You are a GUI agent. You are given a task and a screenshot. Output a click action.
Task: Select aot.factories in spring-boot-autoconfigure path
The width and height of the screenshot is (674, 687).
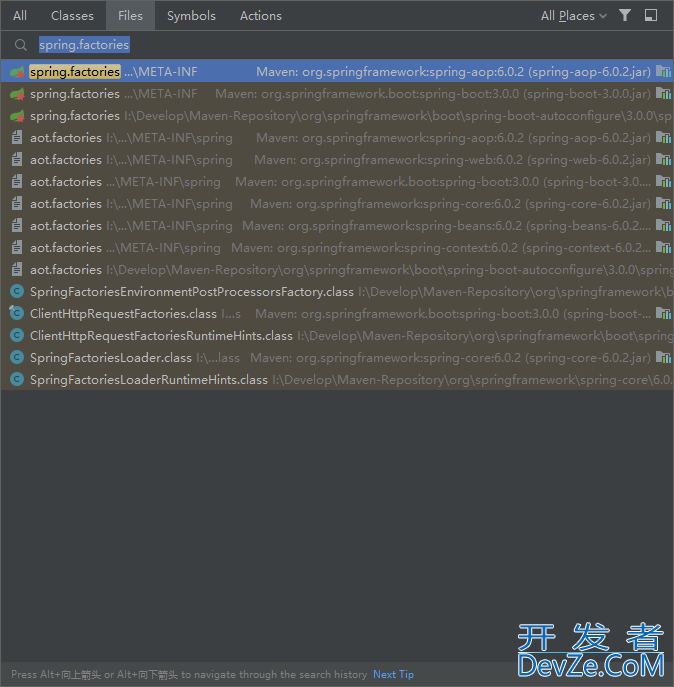click(337, 269)
